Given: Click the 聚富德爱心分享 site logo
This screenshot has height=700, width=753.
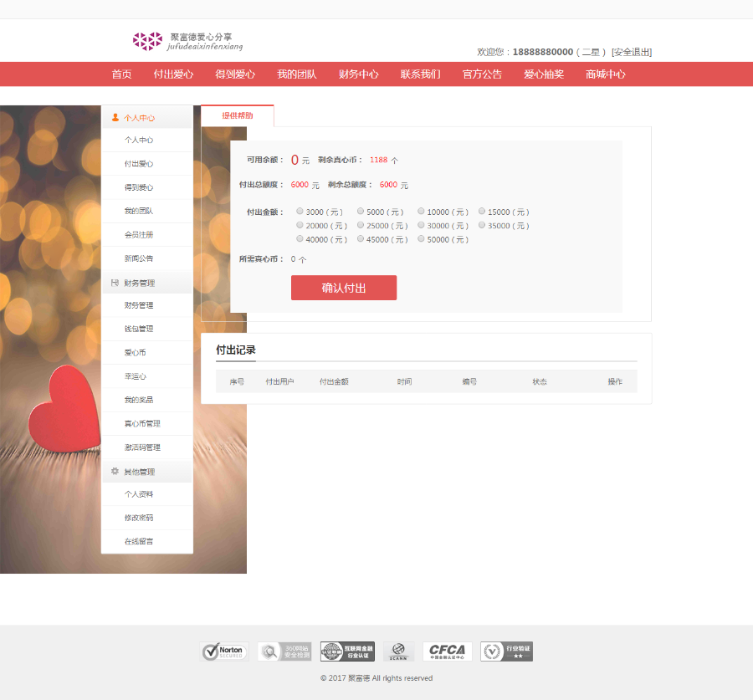Looking at the screenshot, I should tap(187, 42).
